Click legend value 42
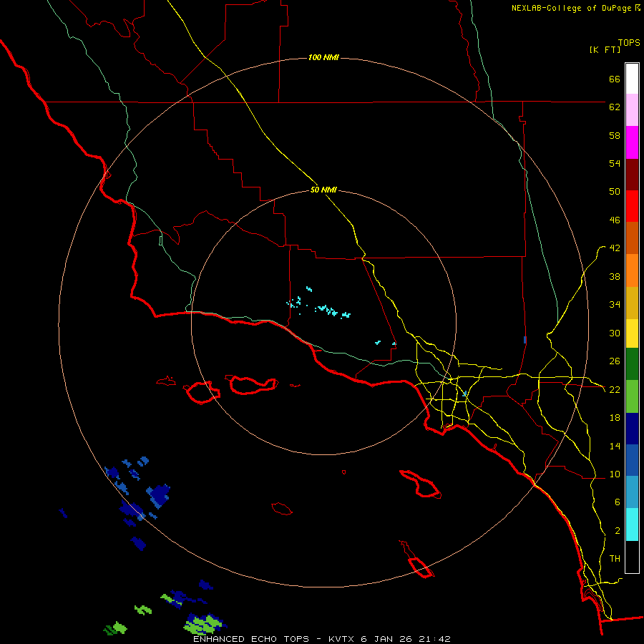Viewport: 644px width, 644px height. pyautogui.click(x=615, y=248)
